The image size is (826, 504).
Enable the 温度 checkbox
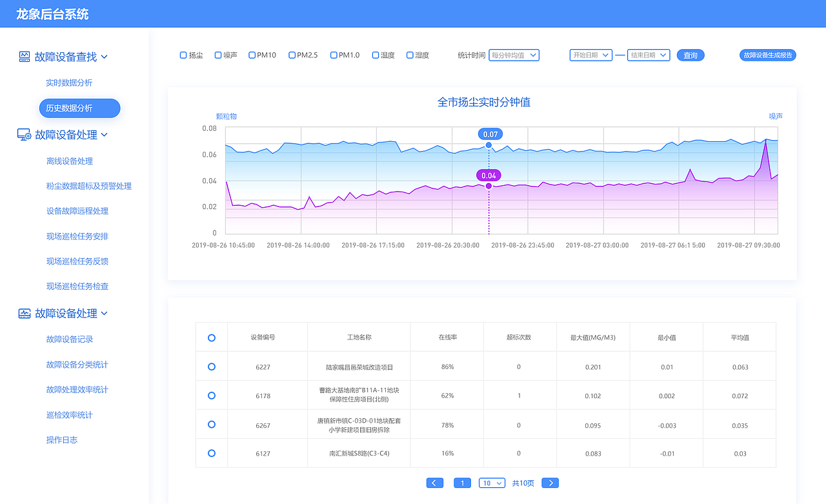tap(376, 55)
